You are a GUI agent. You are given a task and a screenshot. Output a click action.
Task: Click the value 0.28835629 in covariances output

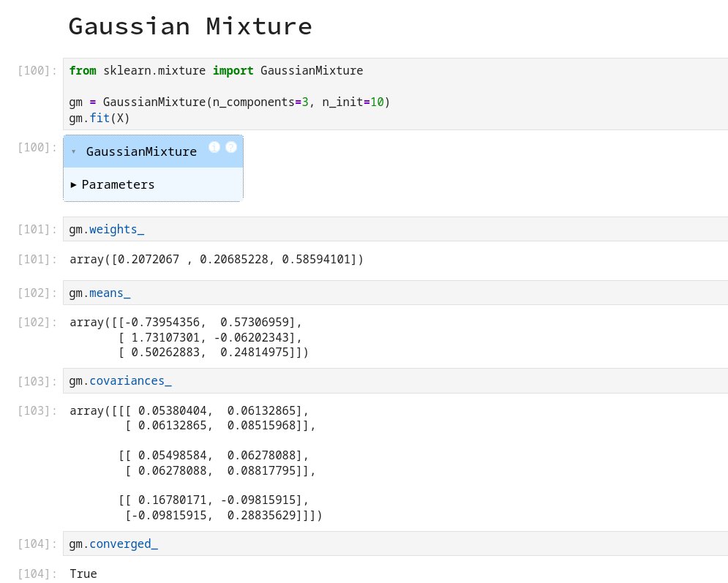click(x=261, y=515)
